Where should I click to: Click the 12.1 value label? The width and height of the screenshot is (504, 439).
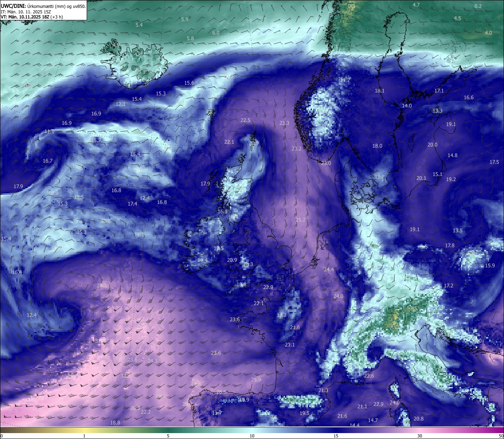(x=120, y=104)
